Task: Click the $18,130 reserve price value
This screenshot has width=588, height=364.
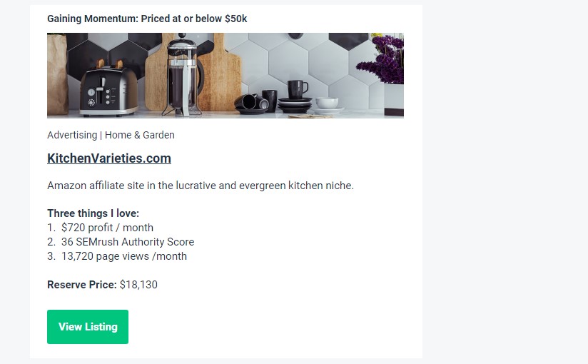Action: [138, 285]
